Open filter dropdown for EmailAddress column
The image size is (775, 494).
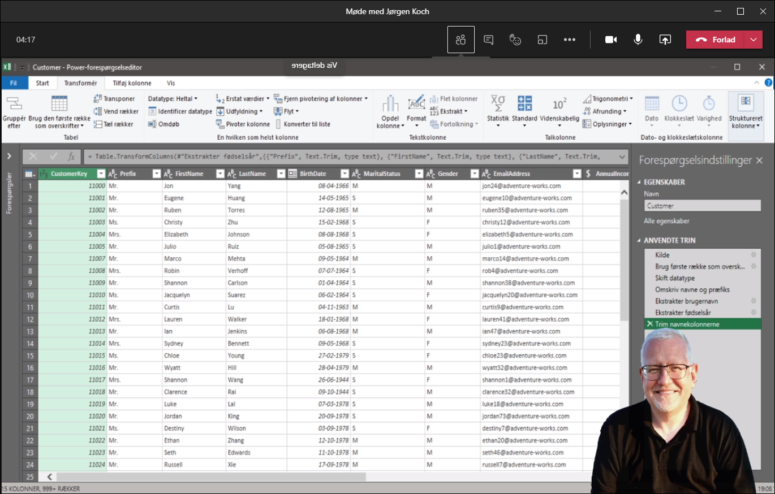click(577, 174)
